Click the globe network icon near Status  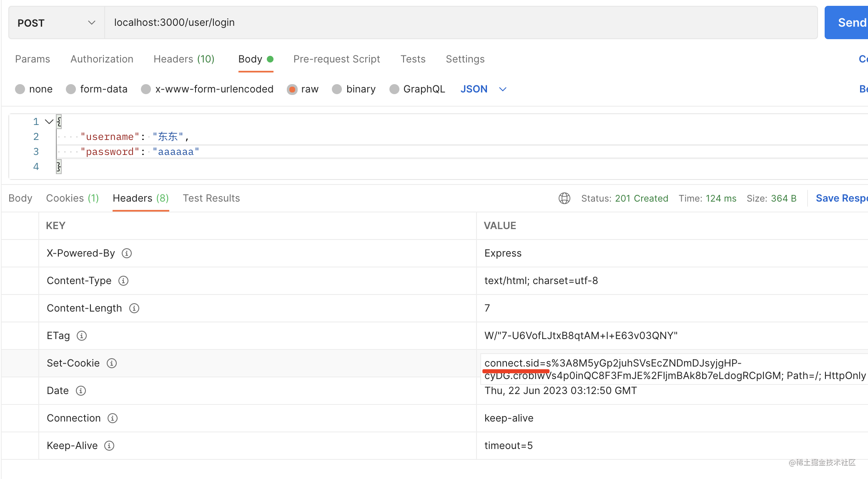(x=564, y=198)
